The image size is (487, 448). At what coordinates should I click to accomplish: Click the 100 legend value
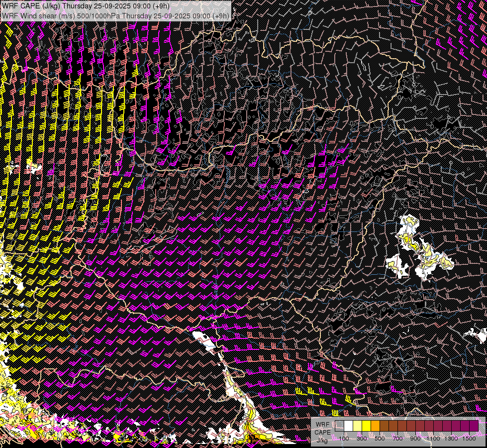click(x=344, y=439)
